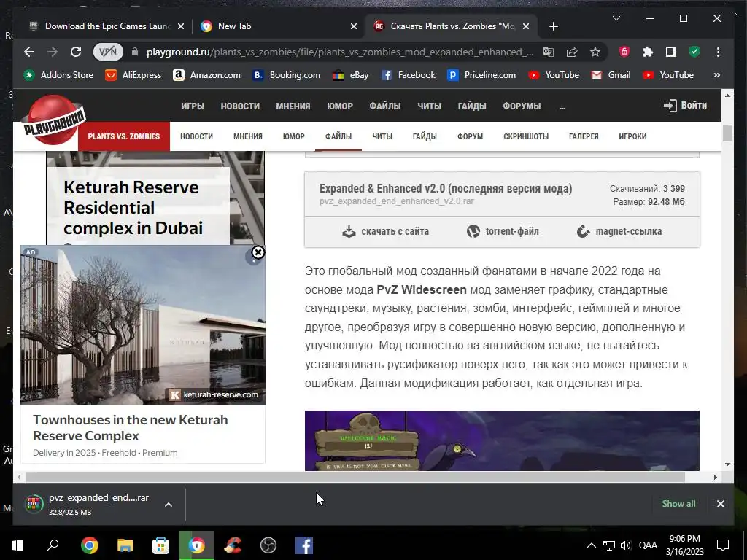Screen dimensions: 747x560
Task: Open the PLANTS VS. ZOMBIES game section
Action: pyautogui.click(x=124, y=136)
